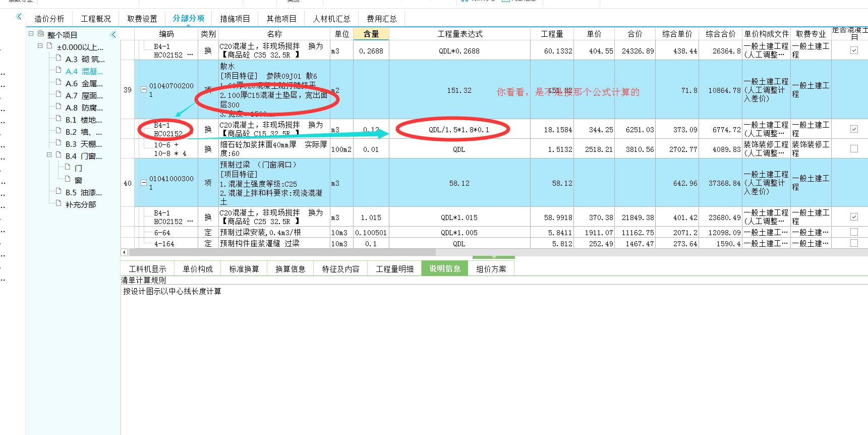Click the 工程量表达式 column header
Screen dimensions: 868x435
[459, 34]
